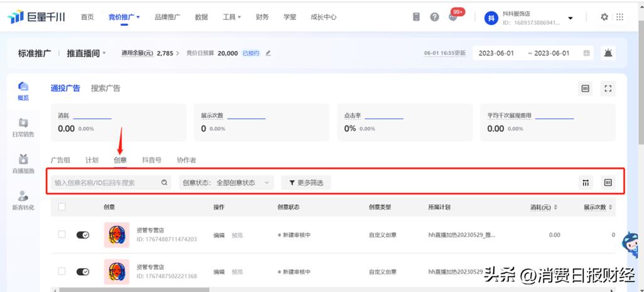Screen dimensions: 644x292
Task: Click 预览 for creative ID 1767487502221368
Action: 237,272
